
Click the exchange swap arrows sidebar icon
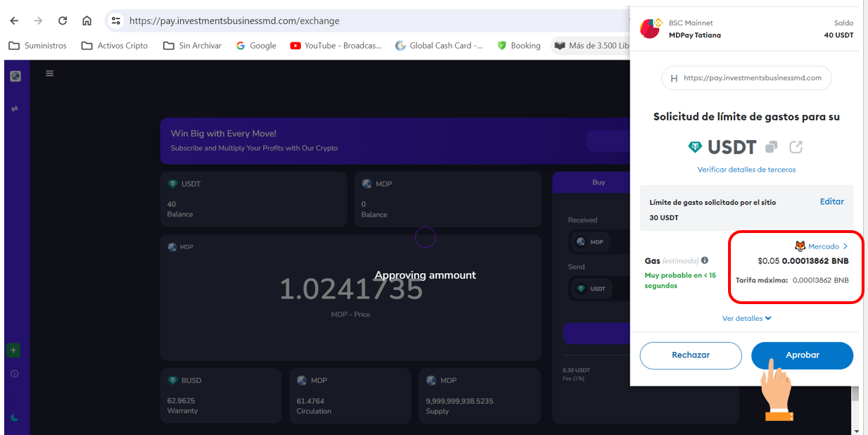click(x=15, y=108)
